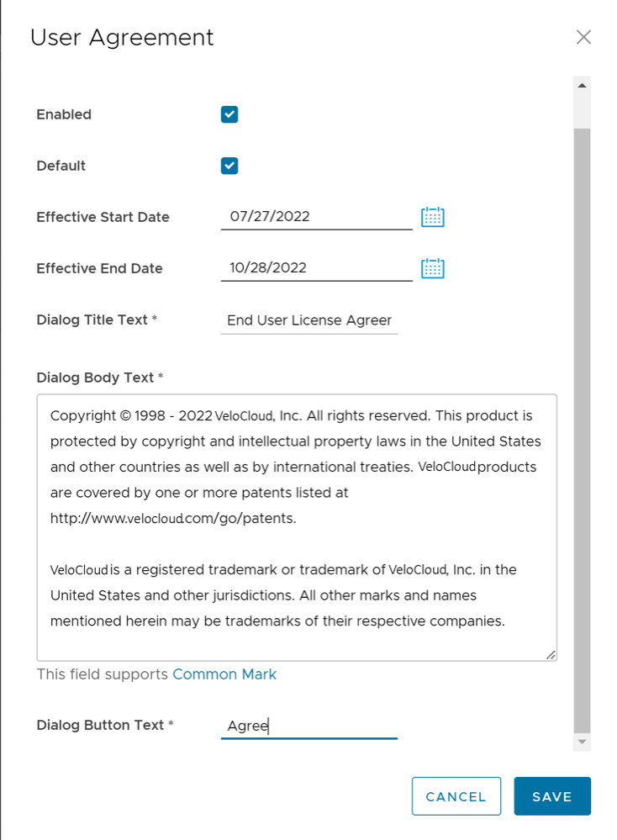Save the User Agreement settings
This screenshot has width=617, height=840.
552,796
